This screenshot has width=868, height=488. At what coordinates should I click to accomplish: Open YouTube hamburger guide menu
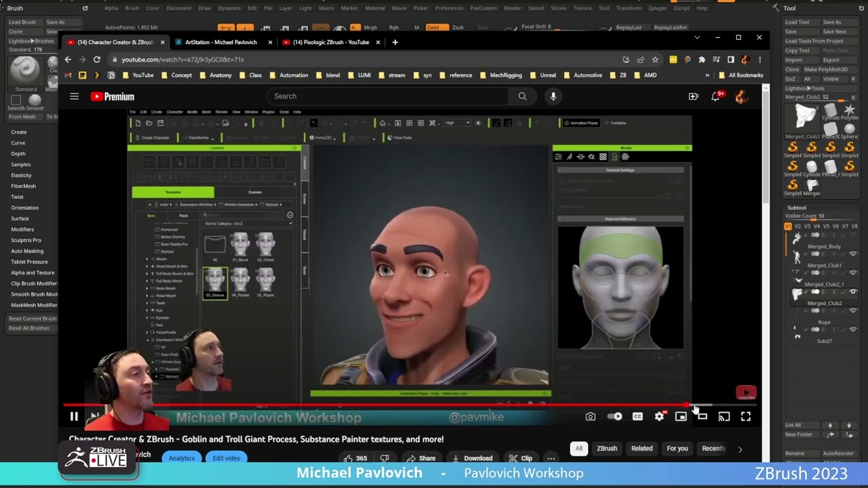pos(74,96)
